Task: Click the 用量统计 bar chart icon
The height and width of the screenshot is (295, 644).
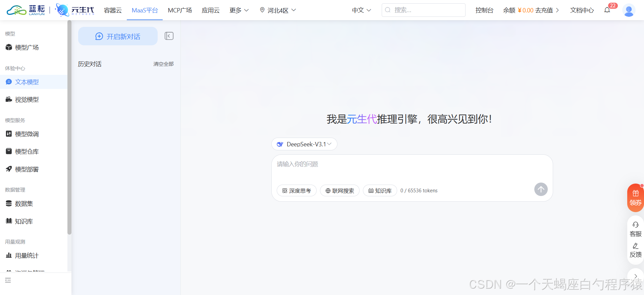Action: click(9, 255)
